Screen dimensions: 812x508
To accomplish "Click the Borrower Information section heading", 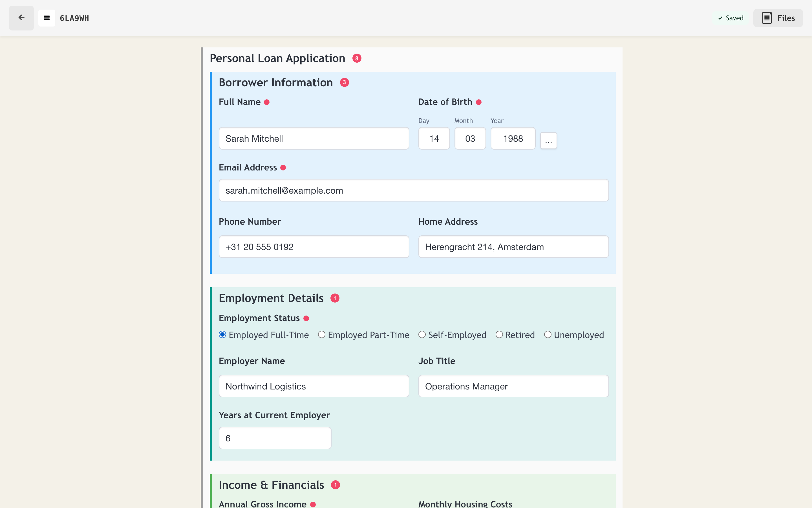I will point(276,83).
